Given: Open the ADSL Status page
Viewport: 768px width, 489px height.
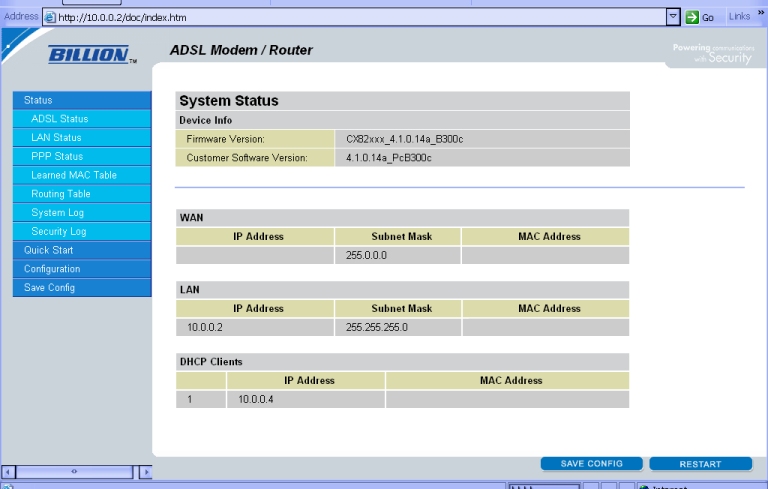Looking at the screenshot, I should (82, 119).
